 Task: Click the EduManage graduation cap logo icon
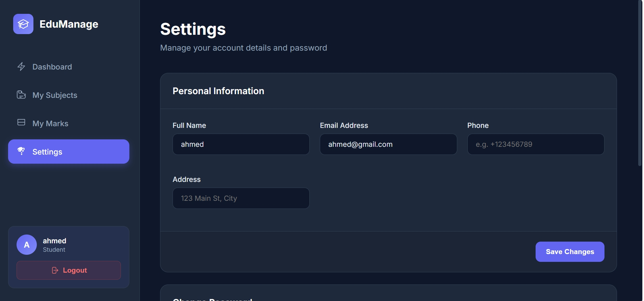click(23, 24)
